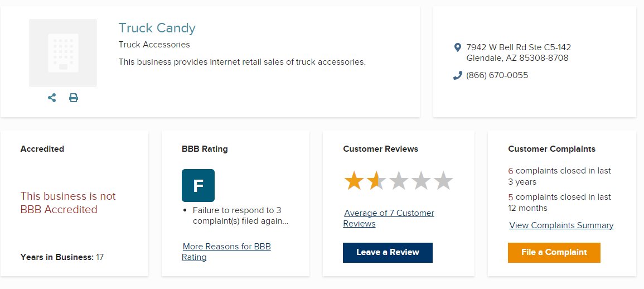The height and width of the screenshot is (289, 644).
Task: Click the phone icon by the number
Action: 458,76
